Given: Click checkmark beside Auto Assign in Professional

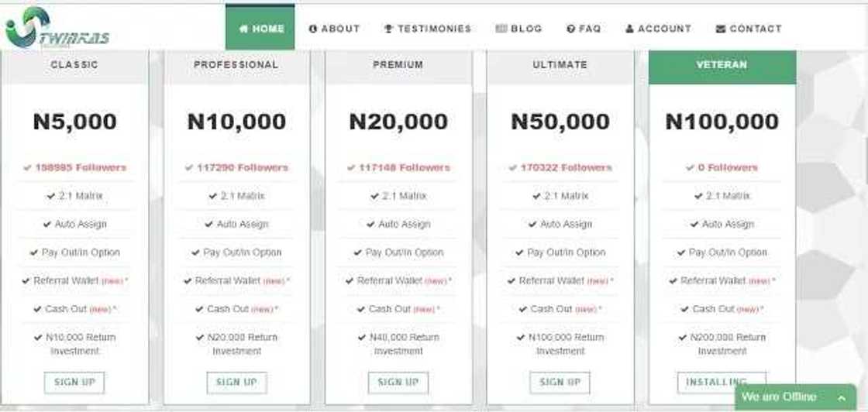Looking at the screenshot, I should coord(209,225).
